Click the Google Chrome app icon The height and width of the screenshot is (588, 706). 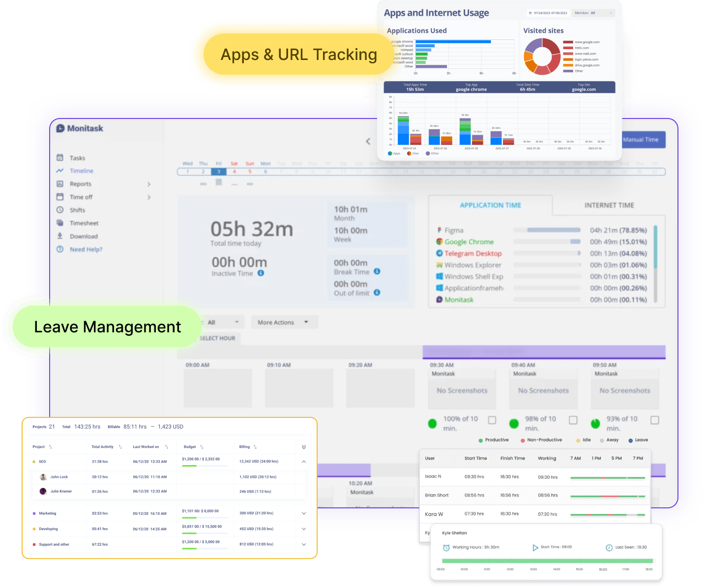tap(440, 241)
